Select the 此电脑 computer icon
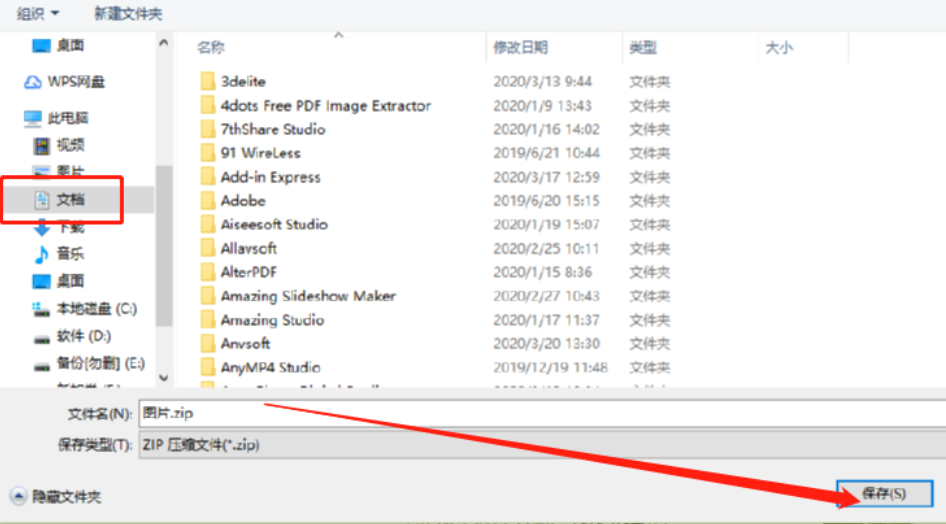Screen dimensions: 946x524 click(x=33, y=118)
